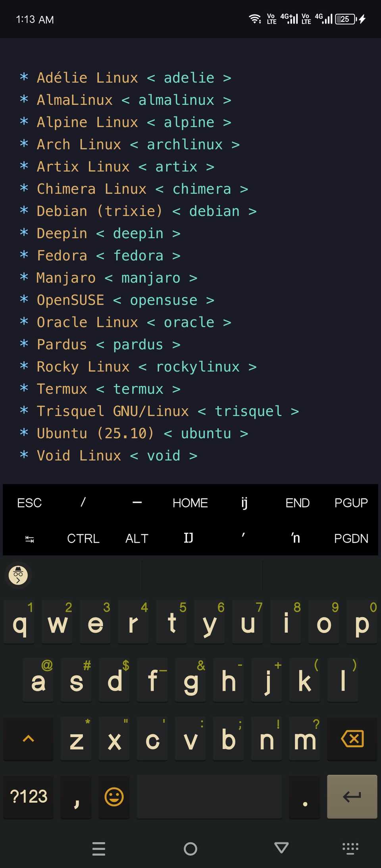The image size is (381, 868).
Task: Tap the spacebar
Action: click(209, 797)
